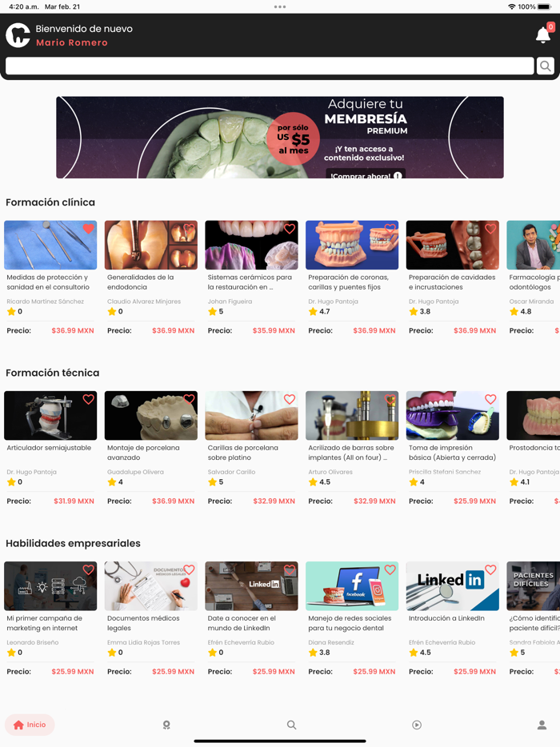Open the profile tab in bottom bar
Screen dimensions: 560x747
point(542,725)
